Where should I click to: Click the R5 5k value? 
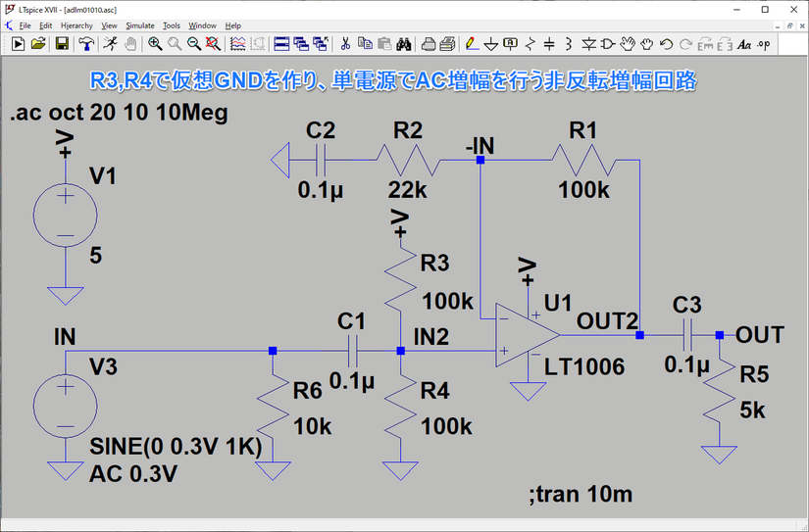[x=753, y=411]
